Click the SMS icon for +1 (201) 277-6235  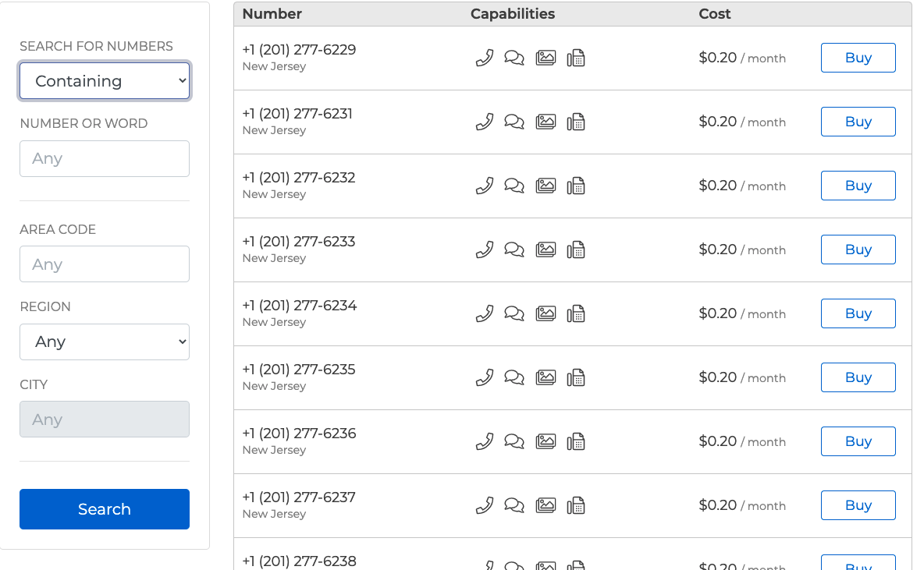tap(514, 377)
